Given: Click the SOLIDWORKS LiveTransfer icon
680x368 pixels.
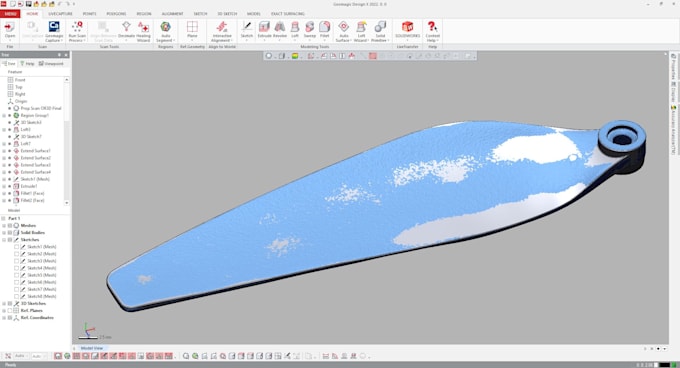Looking at the screenshot, I should 407,27.
